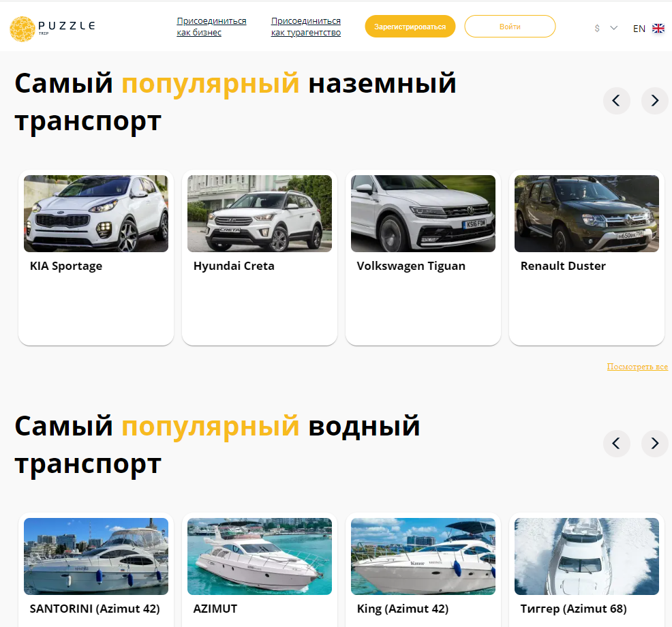This screenshot has width=672, height=627.
Task: Open the SANTORINI yacht photo
Action: pyautogui.click(x=96, y=556)
